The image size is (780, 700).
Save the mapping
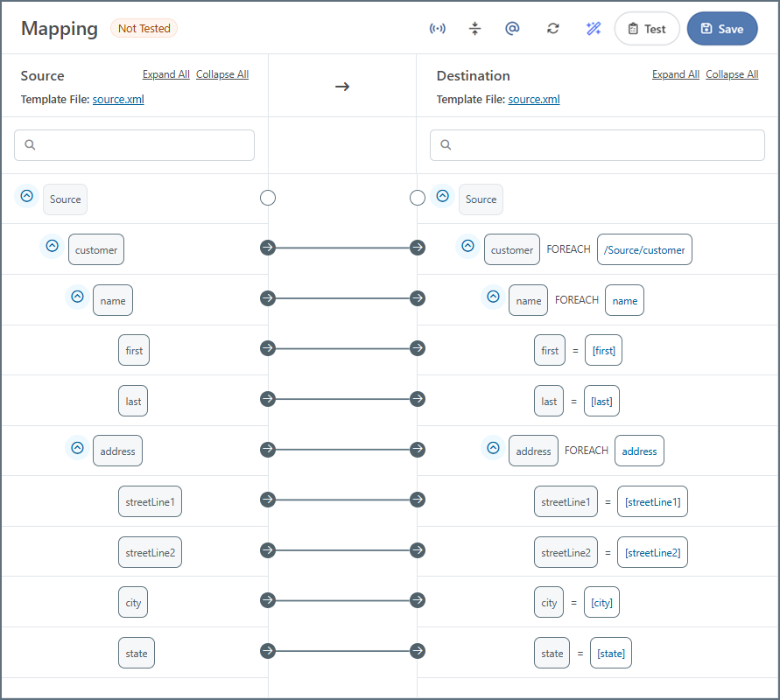[721, 29]
